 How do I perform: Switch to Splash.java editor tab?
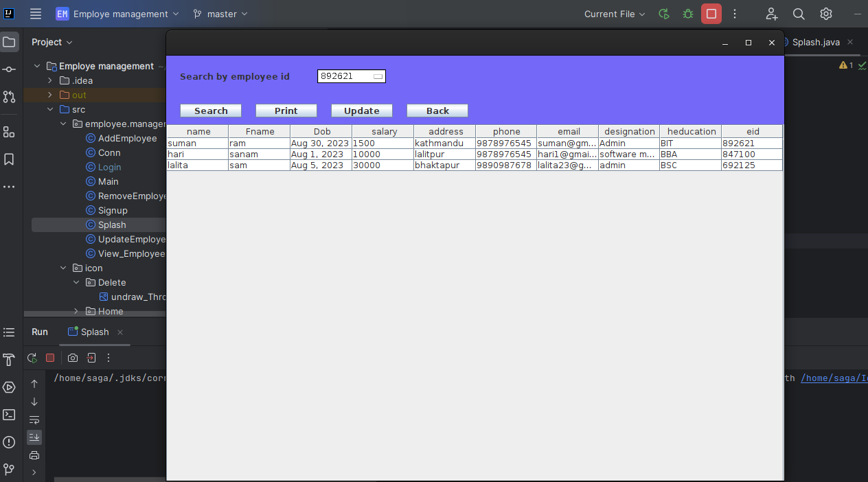pos(816,42)
